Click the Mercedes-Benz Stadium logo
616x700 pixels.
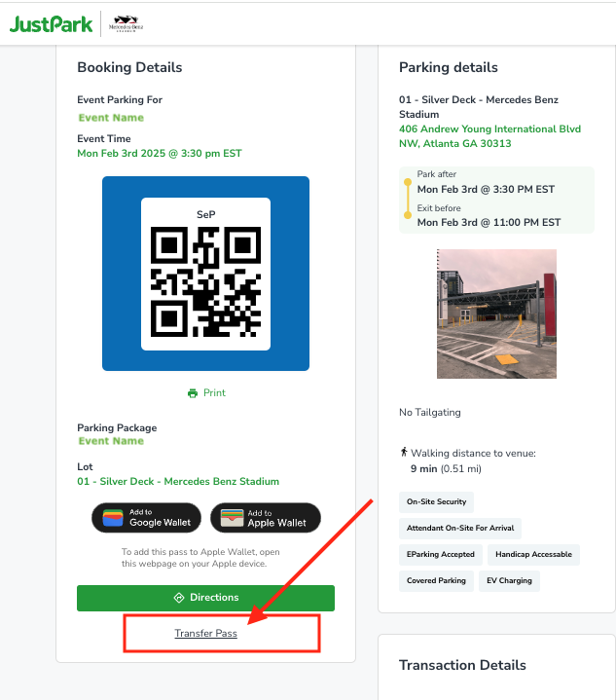tap(126, 24)
